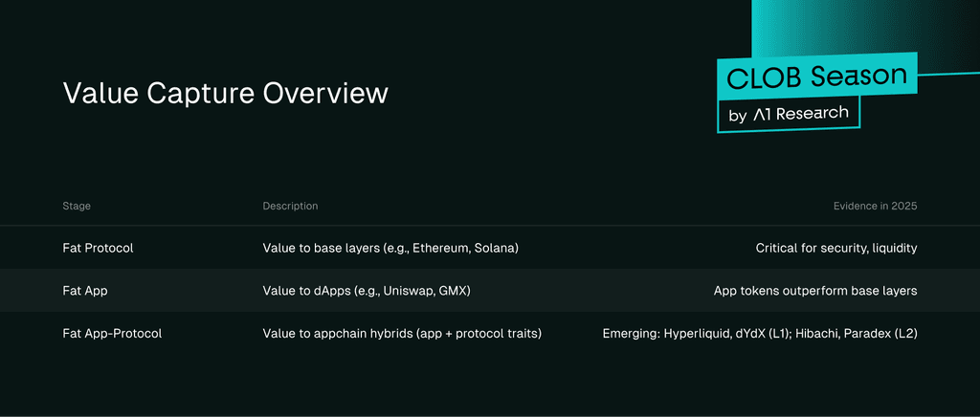980x417 pixels.
Task: Select the Description column header
Action: 290,206
